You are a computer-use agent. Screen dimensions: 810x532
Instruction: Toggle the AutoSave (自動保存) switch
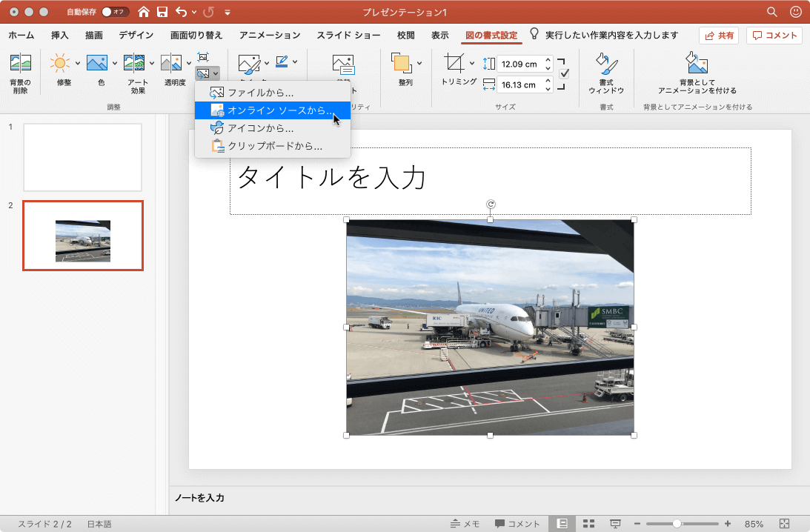point(115,12)
